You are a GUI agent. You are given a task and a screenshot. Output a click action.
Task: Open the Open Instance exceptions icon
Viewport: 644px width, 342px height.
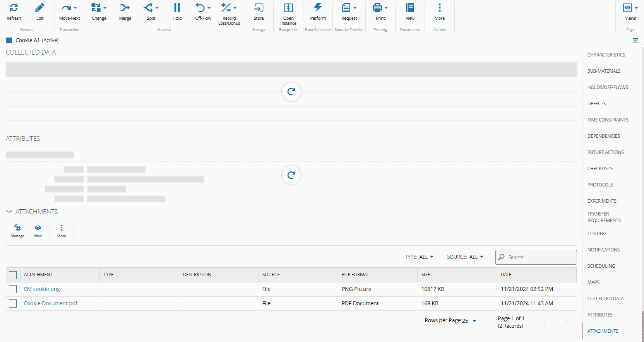288,8
